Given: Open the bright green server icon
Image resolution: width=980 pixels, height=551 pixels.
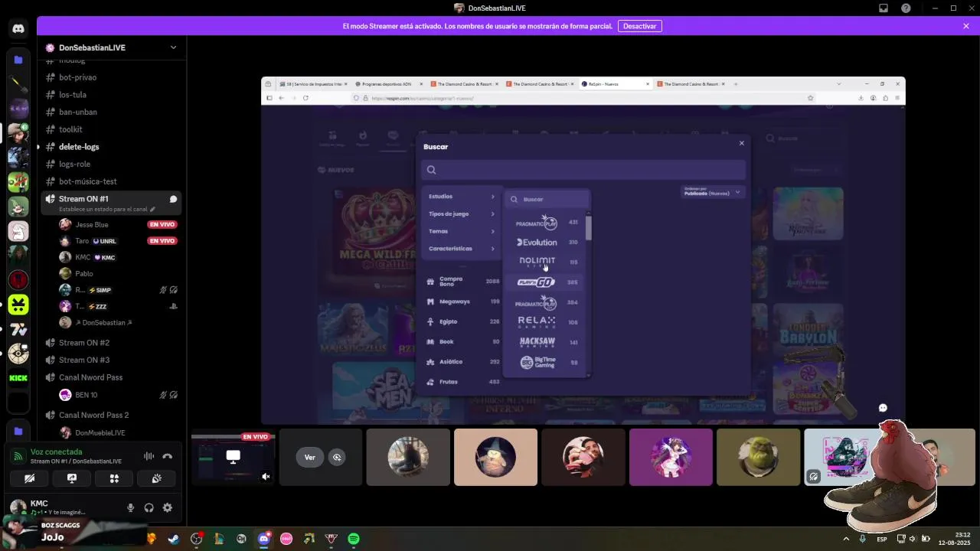Looking at the screenshot, I should (x=18, y=305).
